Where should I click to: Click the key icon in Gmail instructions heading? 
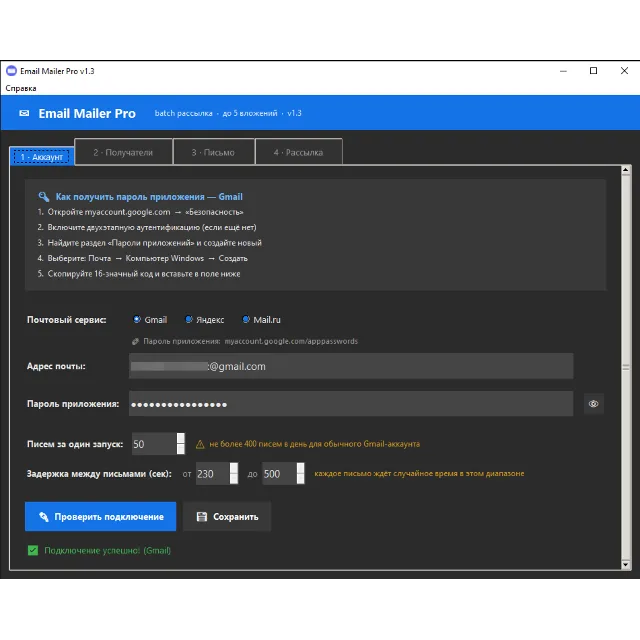pos(44,197)
